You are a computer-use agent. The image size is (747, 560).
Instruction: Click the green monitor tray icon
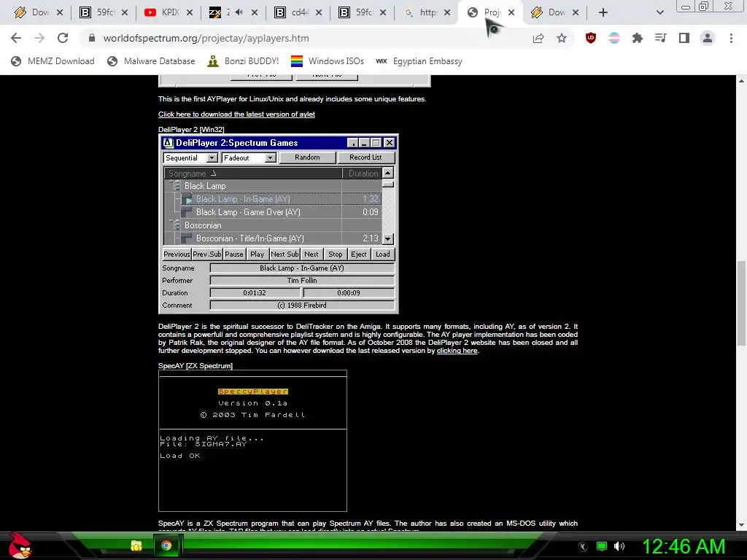(602, 546)
